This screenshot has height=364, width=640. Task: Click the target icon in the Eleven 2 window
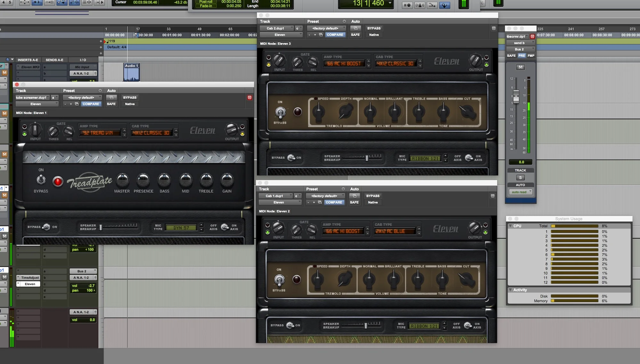pyautogui.click(x=493, y=196)
